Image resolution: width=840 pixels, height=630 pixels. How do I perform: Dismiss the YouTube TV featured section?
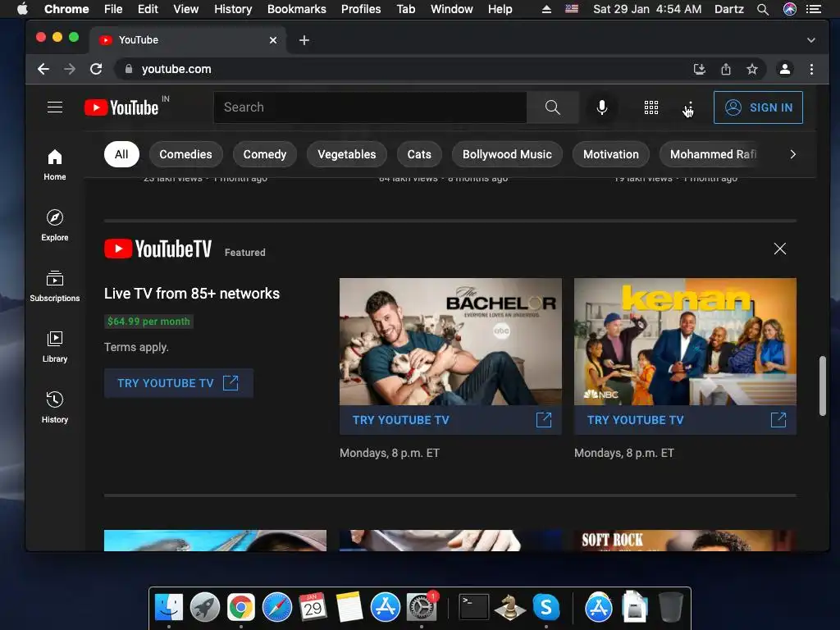pos(779,249)
